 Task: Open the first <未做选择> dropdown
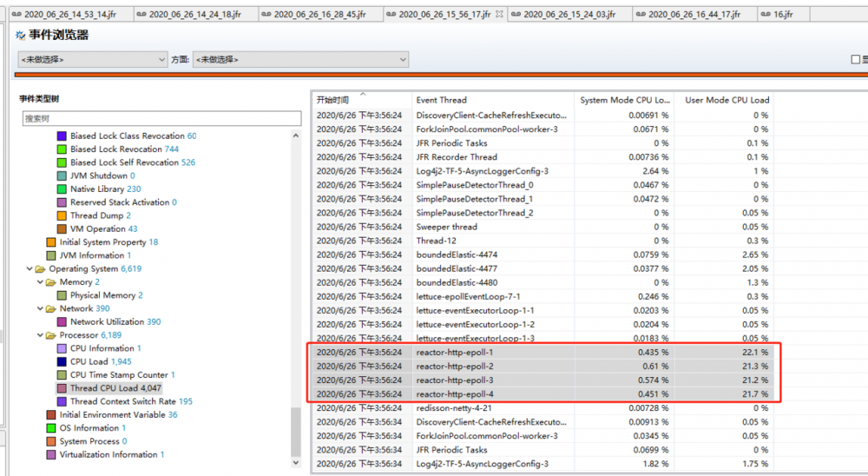point(93,59)
